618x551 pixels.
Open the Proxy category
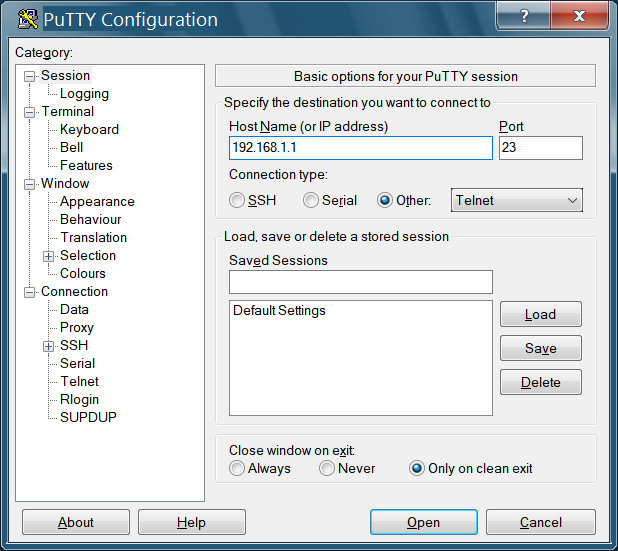77,328
